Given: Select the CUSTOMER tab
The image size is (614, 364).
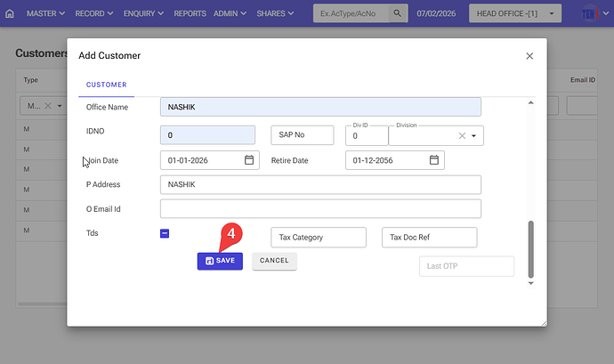Looking at the screenshot, I should coord(106,85).
